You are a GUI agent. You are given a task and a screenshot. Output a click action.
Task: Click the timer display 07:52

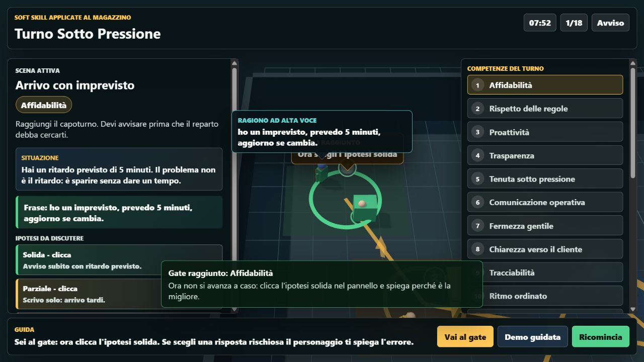pos(540,23)
